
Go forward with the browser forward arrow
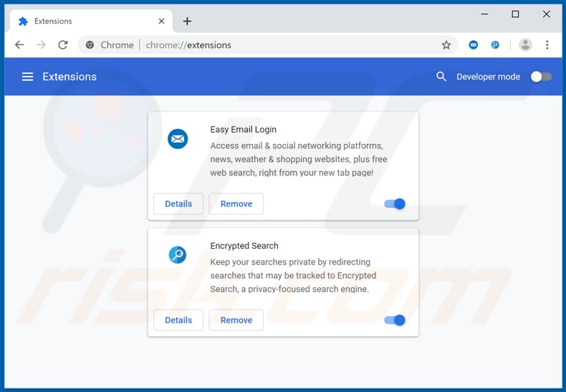(x=41, y=44)
